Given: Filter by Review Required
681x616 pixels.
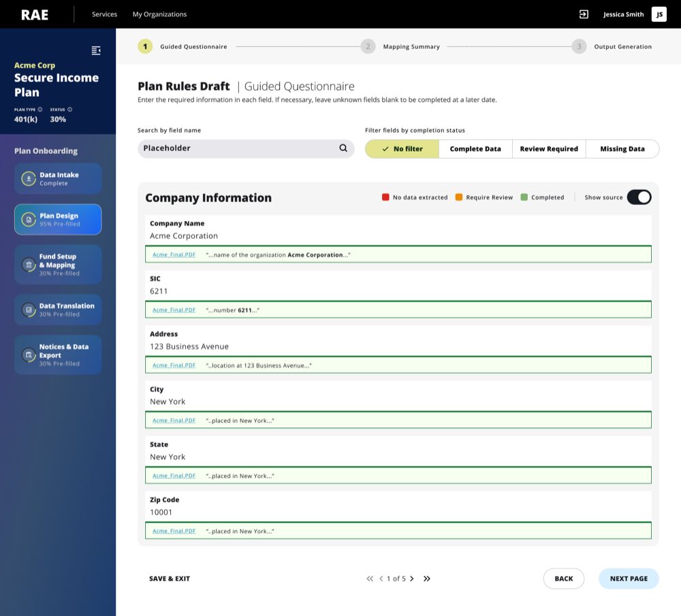Looking at the screenshot, I should click(549, 149).
